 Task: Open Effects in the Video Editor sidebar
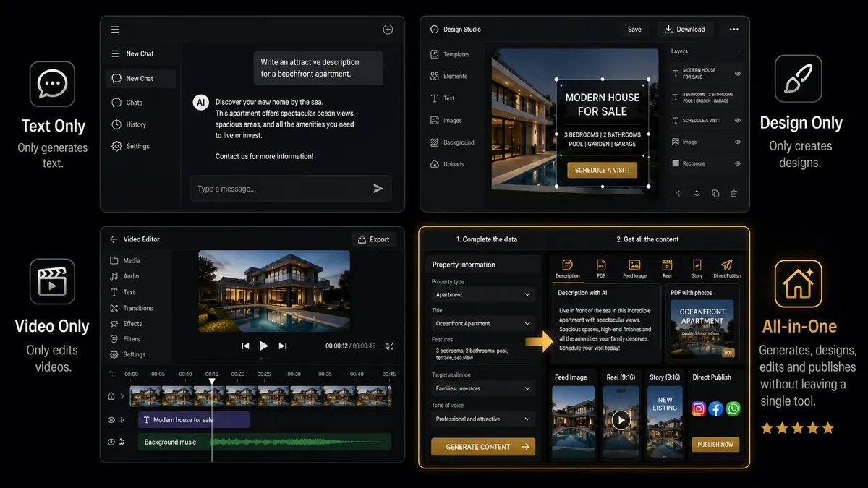125,324
